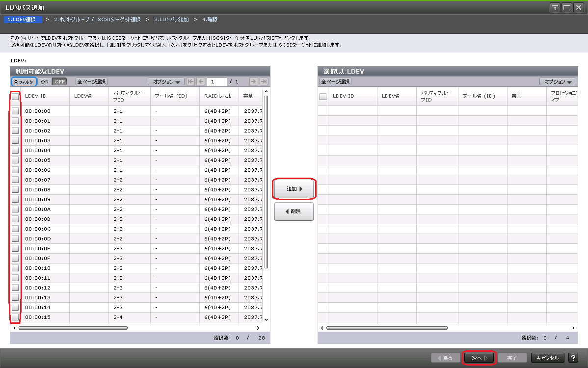The height and width of the screenshot is (368, 588).
Task: Open オプション dropdown in available LDEV panel
Action: point(166,82)
